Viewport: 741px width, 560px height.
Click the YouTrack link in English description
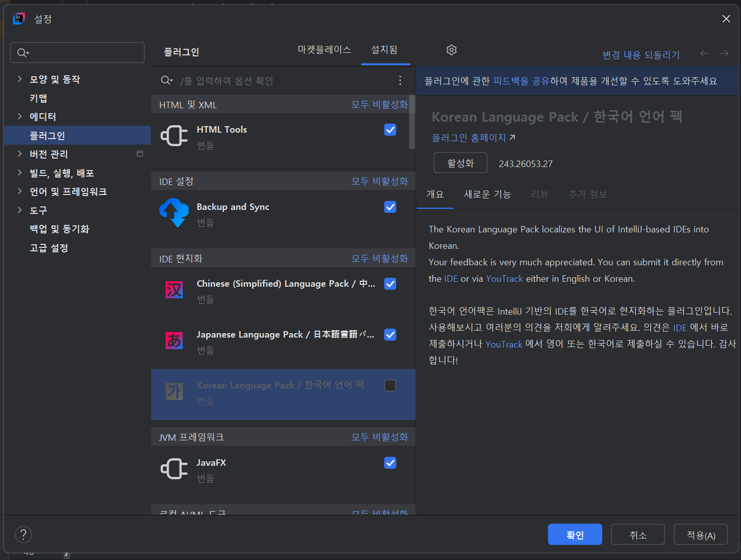tap(504, 279)
